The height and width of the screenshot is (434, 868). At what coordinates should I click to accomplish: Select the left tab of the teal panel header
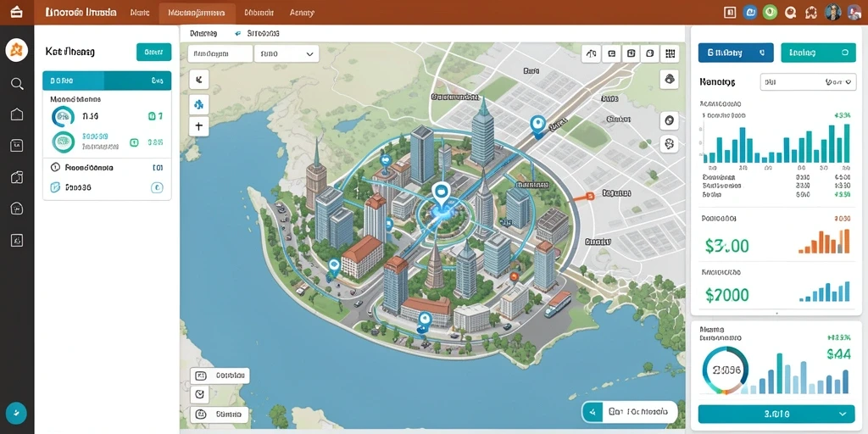coord(73,81)
